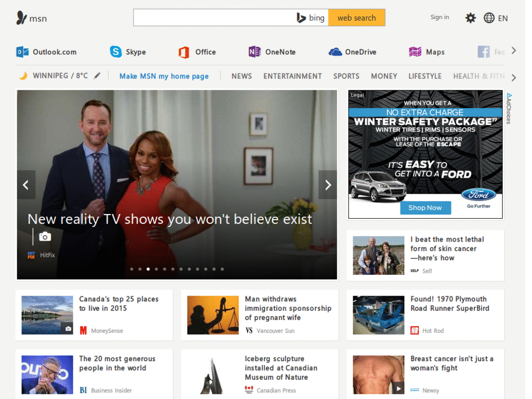Screen dimensions: 532x399
Task: Switch to the MONEY category
Action: [384, 76]
